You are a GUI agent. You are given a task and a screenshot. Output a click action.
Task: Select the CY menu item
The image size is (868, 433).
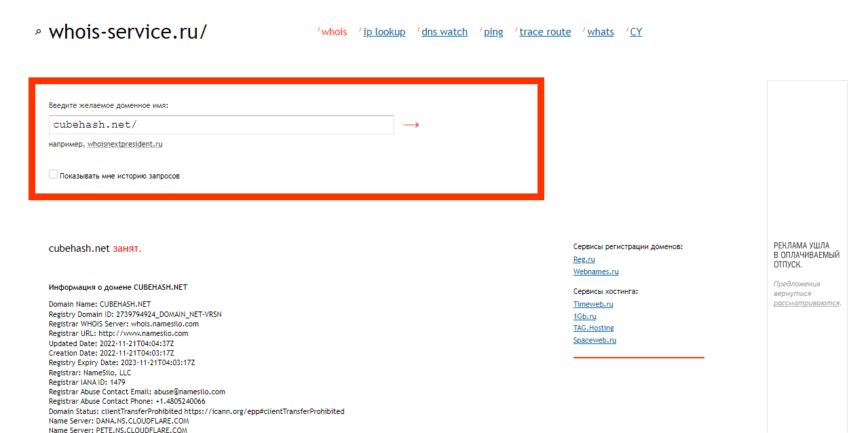click(x=636, y=32)
